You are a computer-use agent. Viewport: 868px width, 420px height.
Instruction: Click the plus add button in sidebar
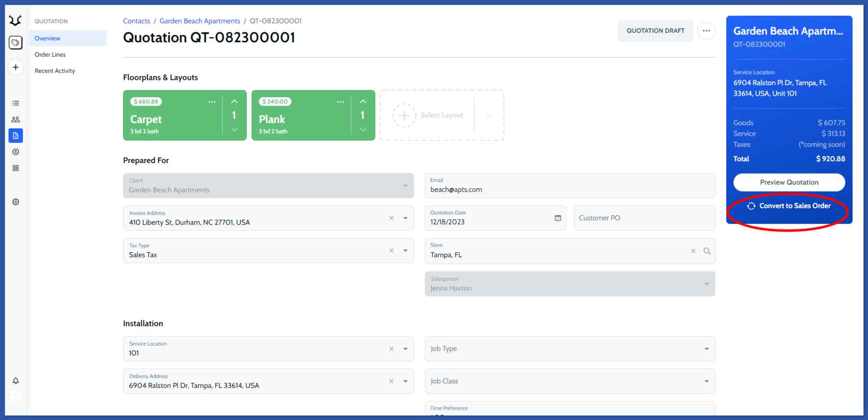click(16, 67)
